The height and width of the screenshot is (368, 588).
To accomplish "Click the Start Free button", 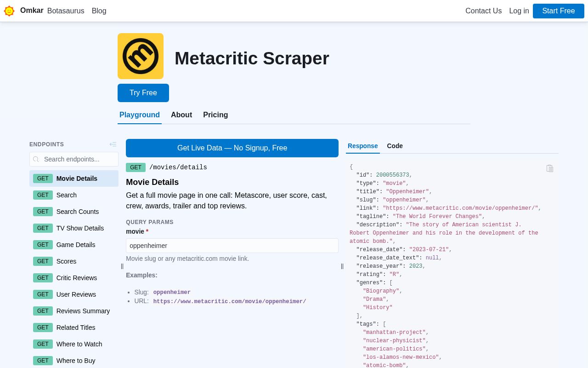I will [x=559, y=11].
